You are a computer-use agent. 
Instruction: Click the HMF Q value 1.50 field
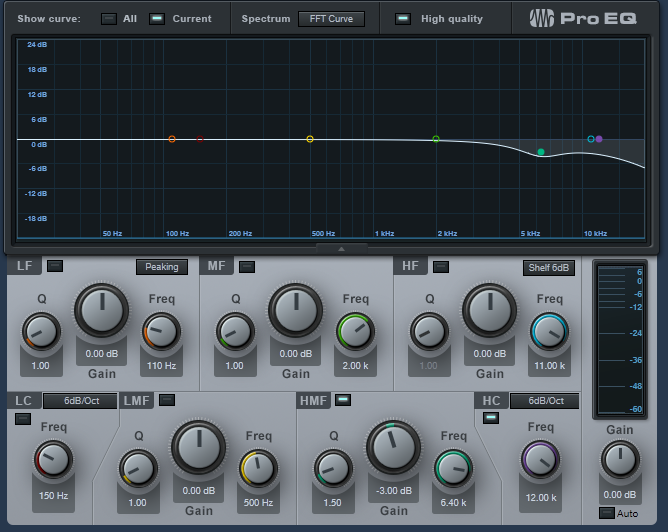pos(332,503)
